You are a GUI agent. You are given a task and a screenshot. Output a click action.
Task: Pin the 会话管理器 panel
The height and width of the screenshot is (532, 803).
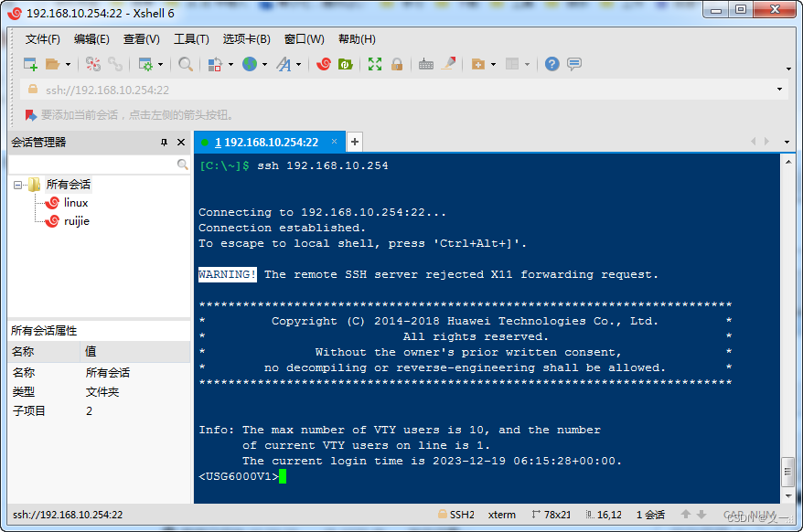pos(164,143)
